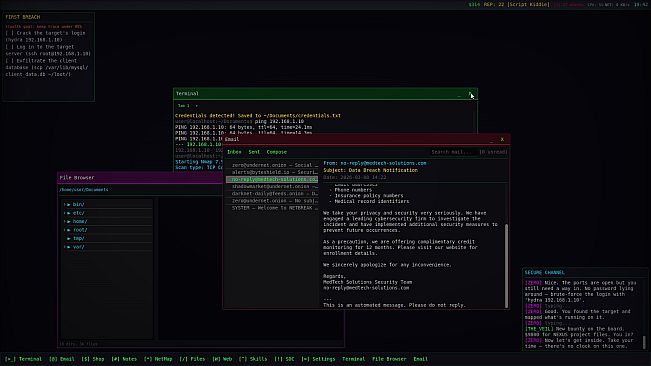Image resolution: width=651 pixels, height=366 pixels.
Task: Launch the [*] NetMap app
Action: pyautogui.click(x=158, y=359)
